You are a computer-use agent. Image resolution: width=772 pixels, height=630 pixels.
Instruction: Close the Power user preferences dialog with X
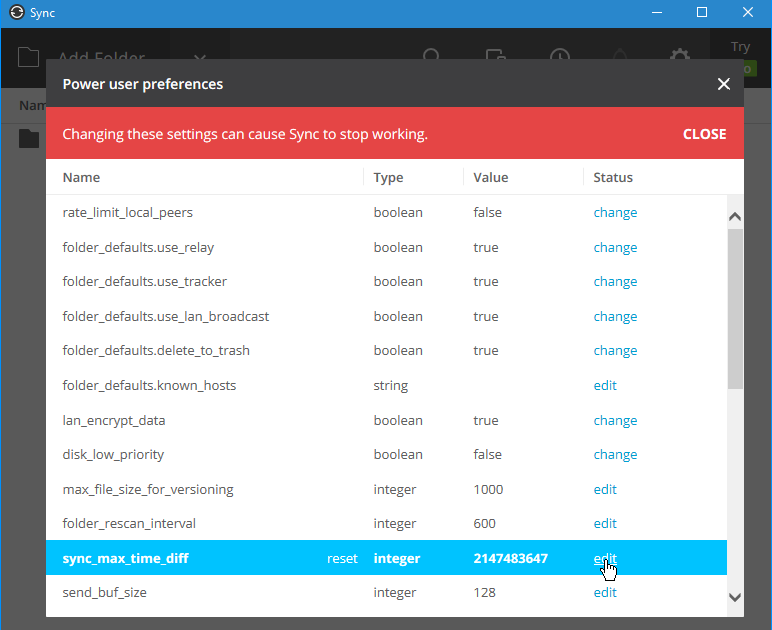pyautogui.click(x=723, y=84)
